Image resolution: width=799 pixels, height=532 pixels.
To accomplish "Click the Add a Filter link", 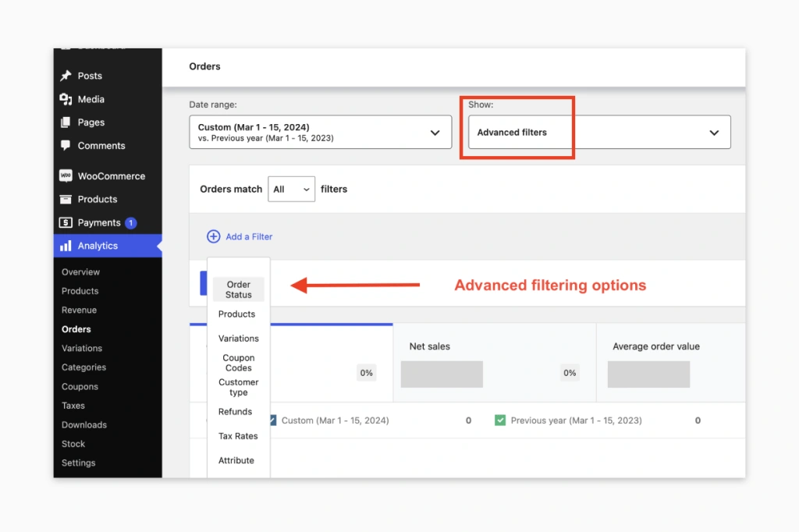I will [248, 236].
